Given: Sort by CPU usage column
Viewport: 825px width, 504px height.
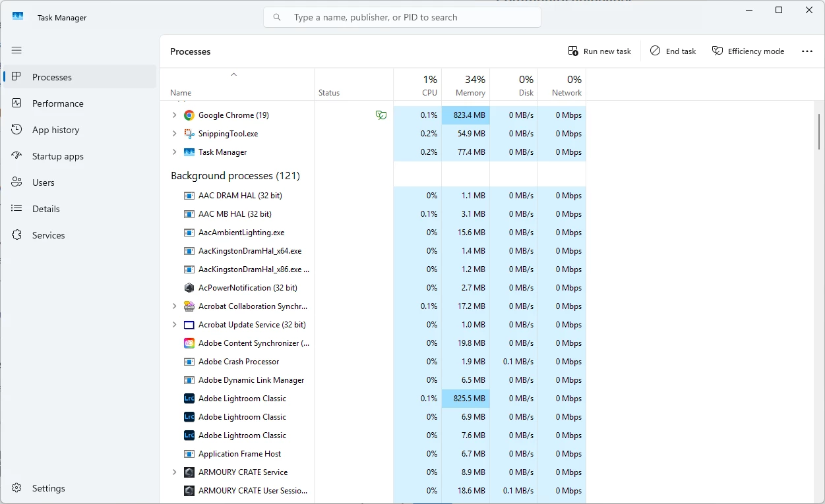Looking at the screenshot, I should 417,85.
